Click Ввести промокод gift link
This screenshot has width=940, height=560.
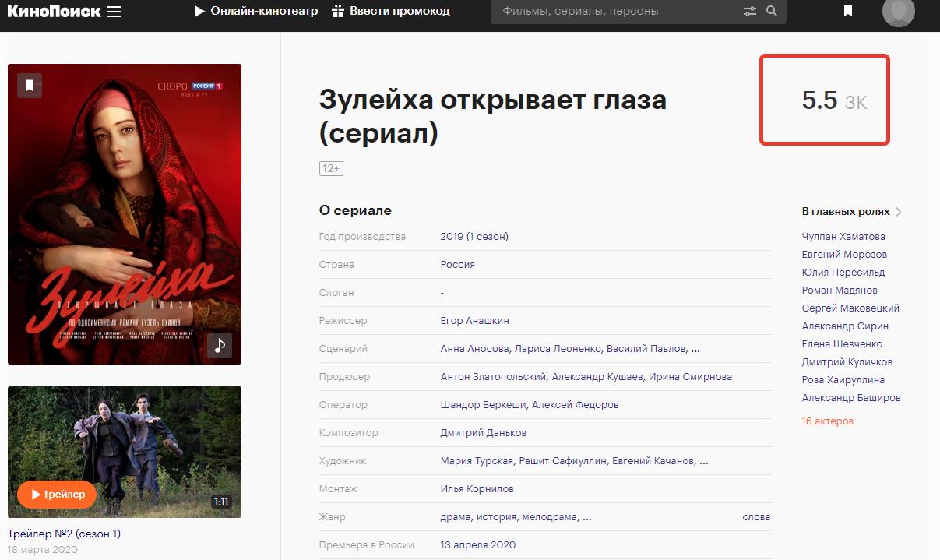[391, 11]
